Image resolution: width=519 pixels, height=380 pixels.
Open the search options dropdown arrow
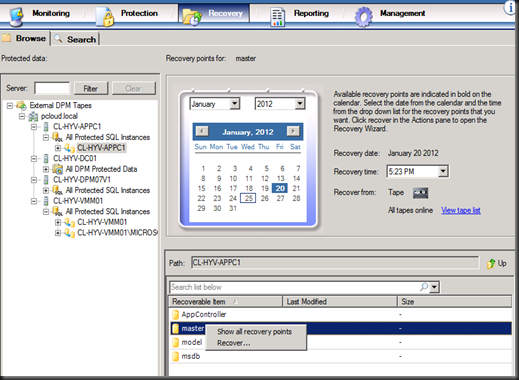coord(434,287)
